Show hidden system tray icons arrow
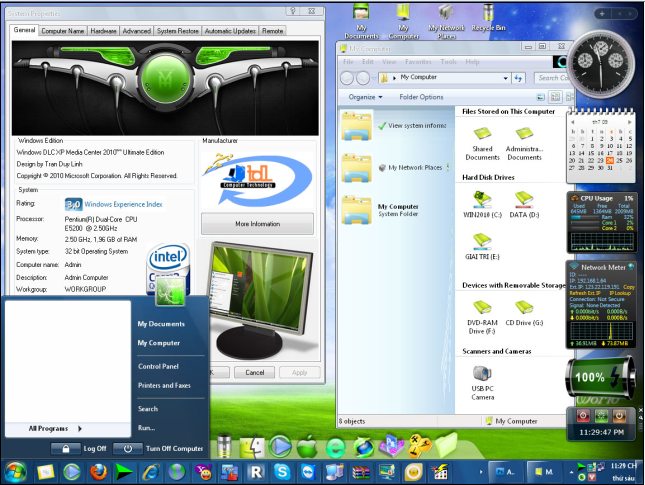The image size is (645, 485). click(x=571, y=472)
